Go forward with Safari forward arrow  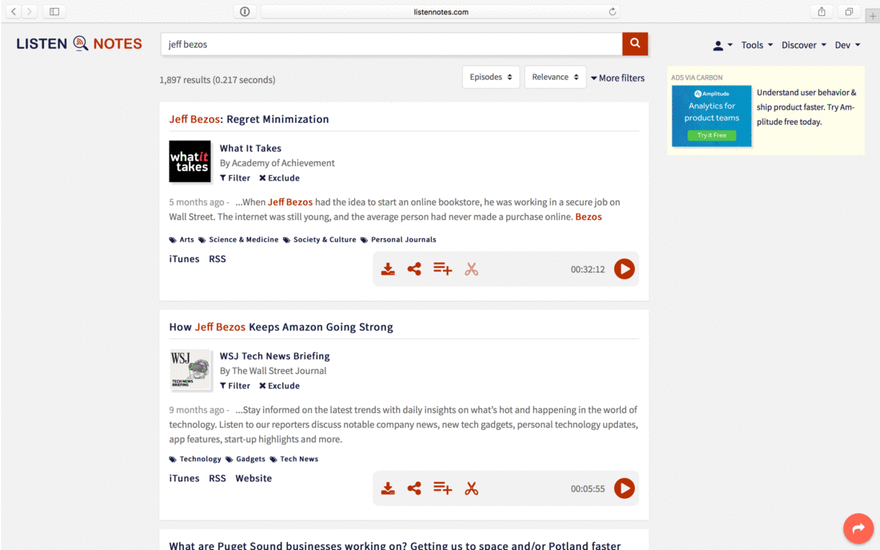point(29,11)
